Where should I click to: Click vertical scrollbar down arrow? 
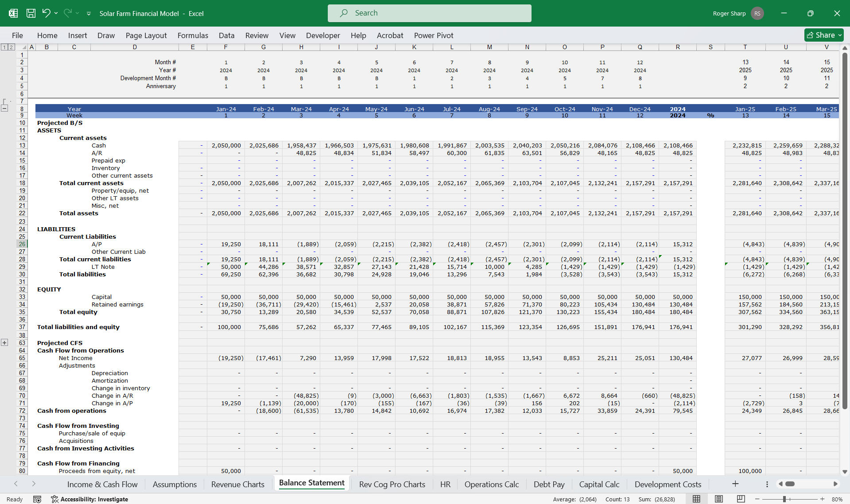[845, 472]
